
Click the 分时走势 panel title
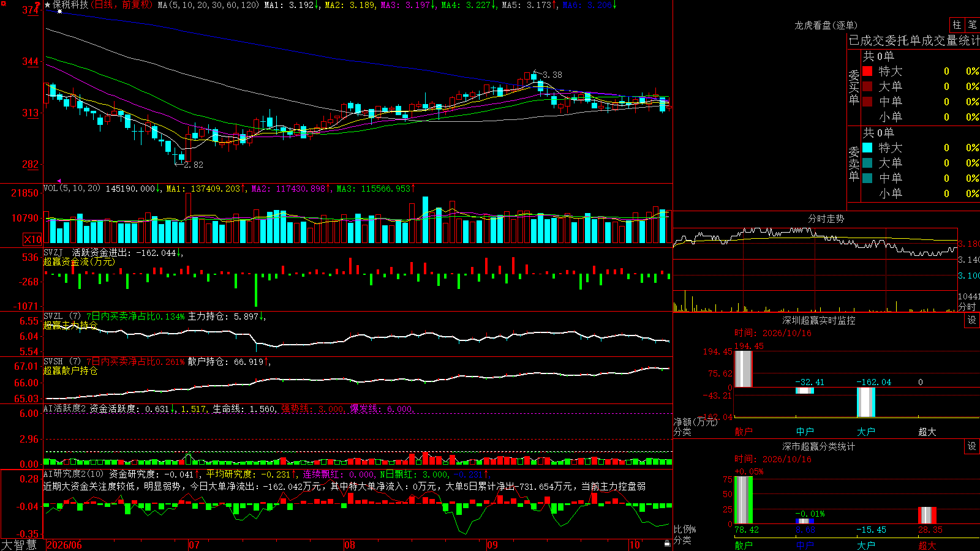826,219
